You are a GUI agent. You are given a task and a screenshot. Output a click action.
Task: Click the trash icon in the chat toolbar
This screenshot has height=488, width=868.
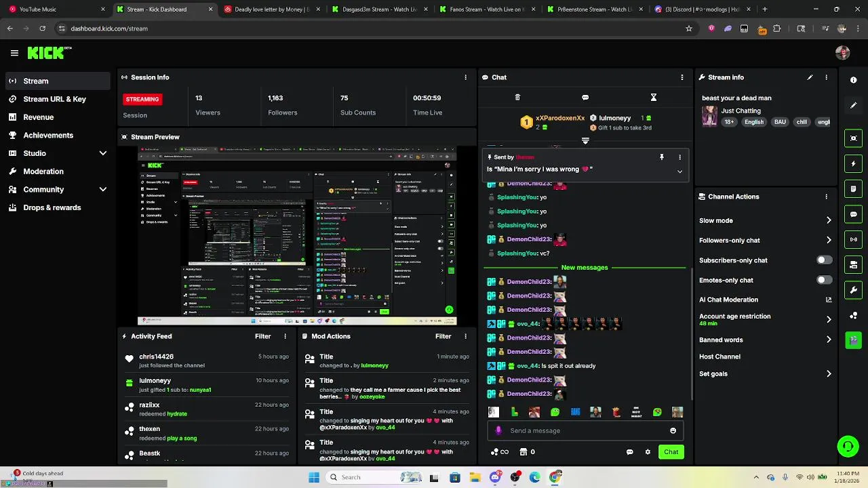point(517,98)
